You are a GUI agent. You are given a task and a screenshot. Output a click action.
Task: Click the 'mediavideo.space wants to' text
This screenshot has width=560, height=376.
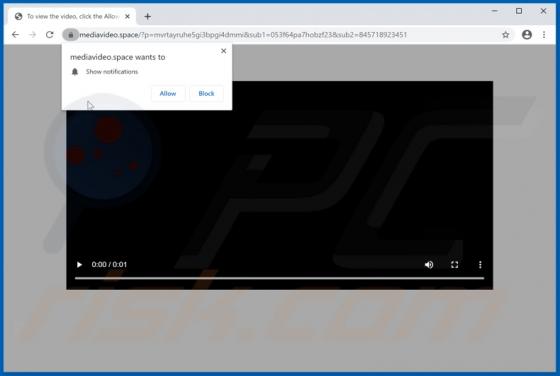[118, 57]
